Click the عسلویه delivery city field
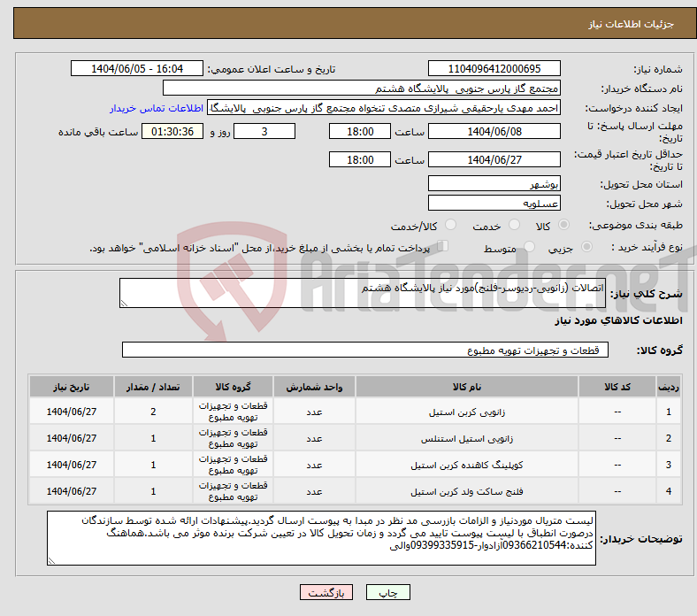 [x=494, y=203]
